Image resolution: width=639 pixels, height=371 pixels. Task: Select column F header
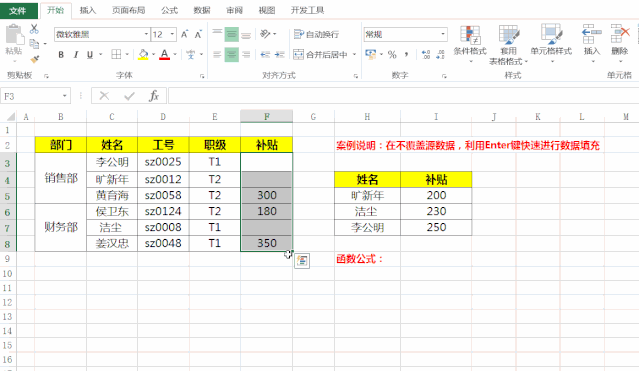267,117
